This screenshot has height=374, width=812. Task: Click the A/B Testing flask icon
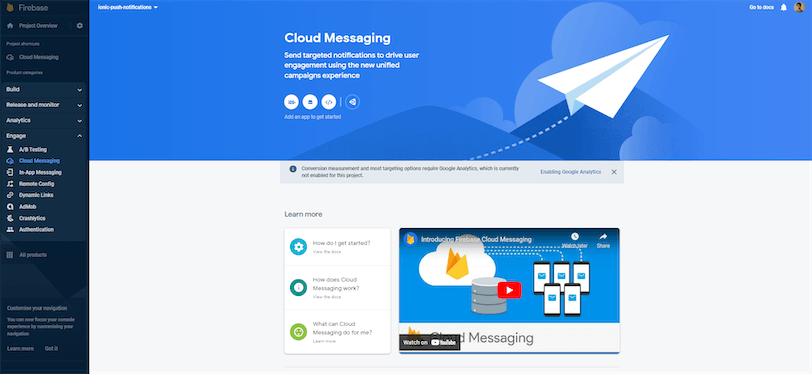pyautogui.click(x=10, y=149)
